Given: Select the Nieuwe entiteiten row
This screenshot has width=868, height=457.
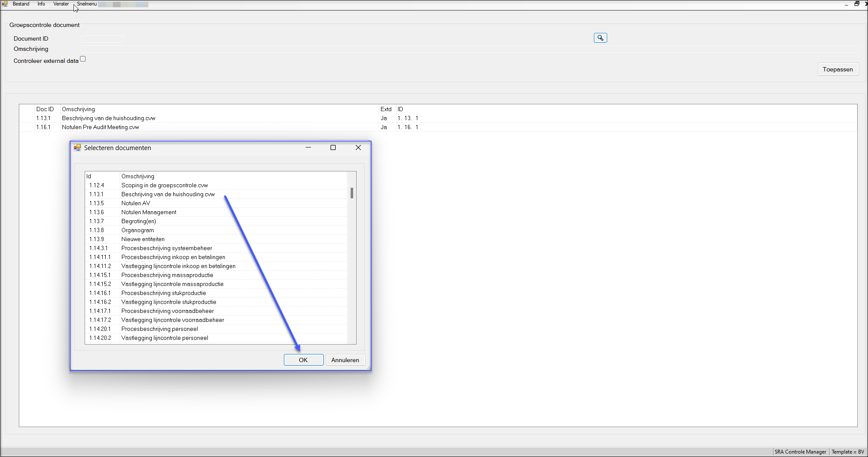Looking at the screenshot, I should pos(216,239).
